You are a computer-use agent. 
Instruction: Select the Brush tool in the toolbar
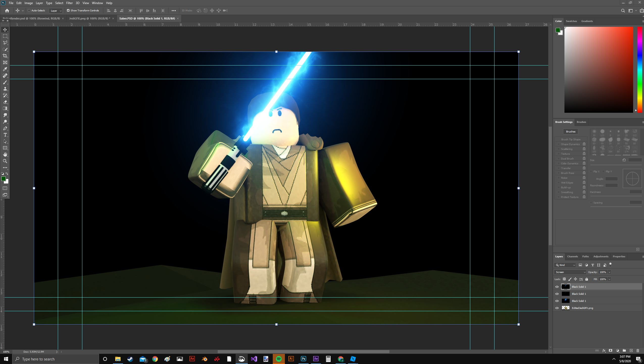click(x=5, y=82)
